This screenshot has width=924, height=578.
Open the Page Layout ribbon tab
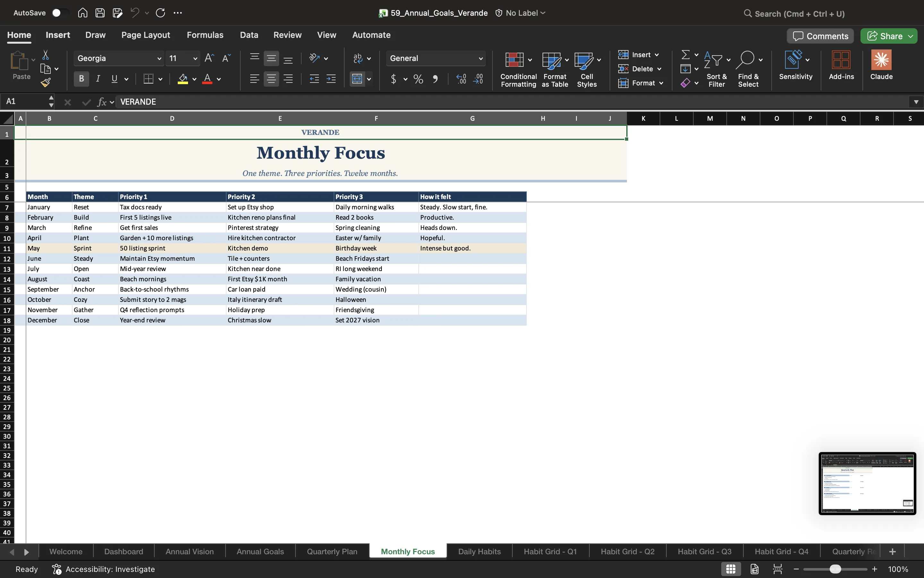[x=145, y=35]
